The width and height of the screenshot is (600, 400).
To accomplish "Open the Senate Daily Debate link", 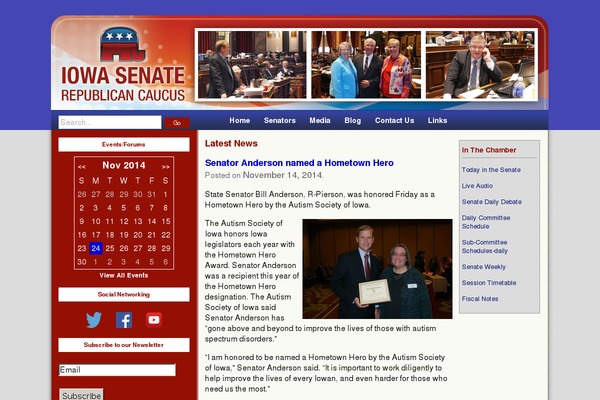I will coord(491,202).
